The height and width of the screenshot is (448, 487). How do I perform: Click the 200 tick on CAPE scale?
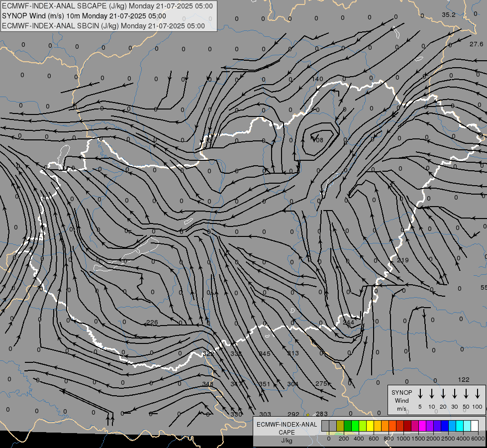(344, 439)
